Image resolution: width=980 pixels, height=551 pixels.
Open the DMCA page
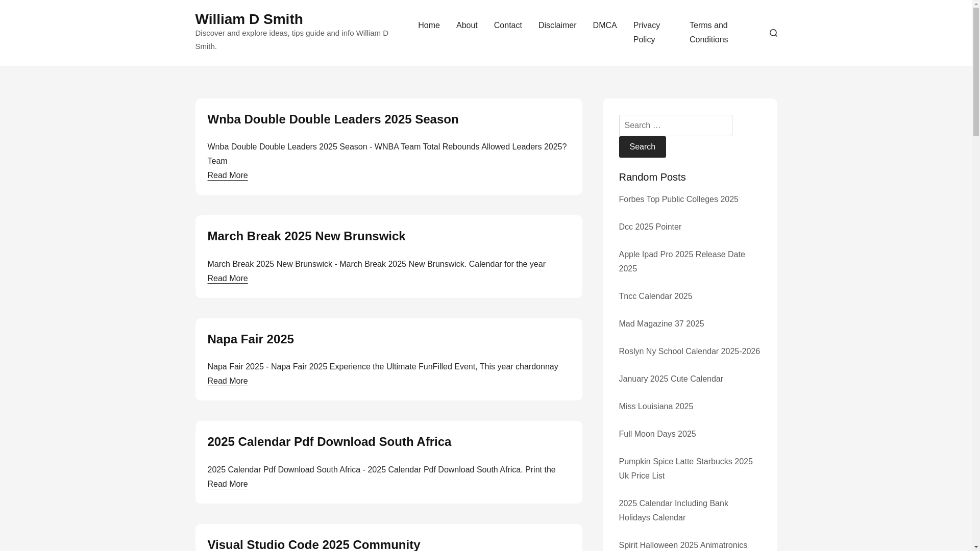click(604, 26)
